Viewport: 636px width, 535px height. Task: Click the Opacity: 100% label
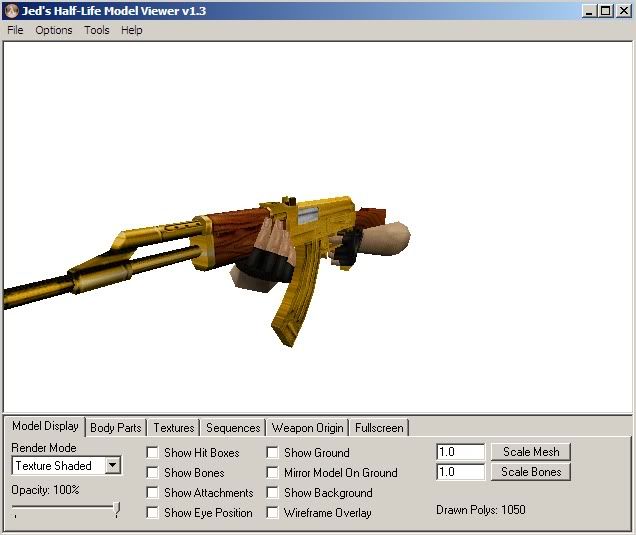[x=45, y=490]
